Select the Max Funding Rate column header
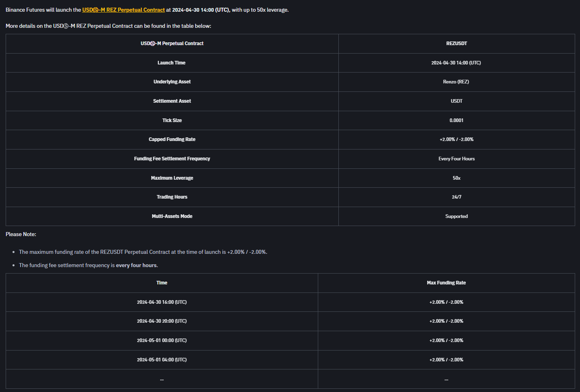580x392 pixels. point(446,283)
